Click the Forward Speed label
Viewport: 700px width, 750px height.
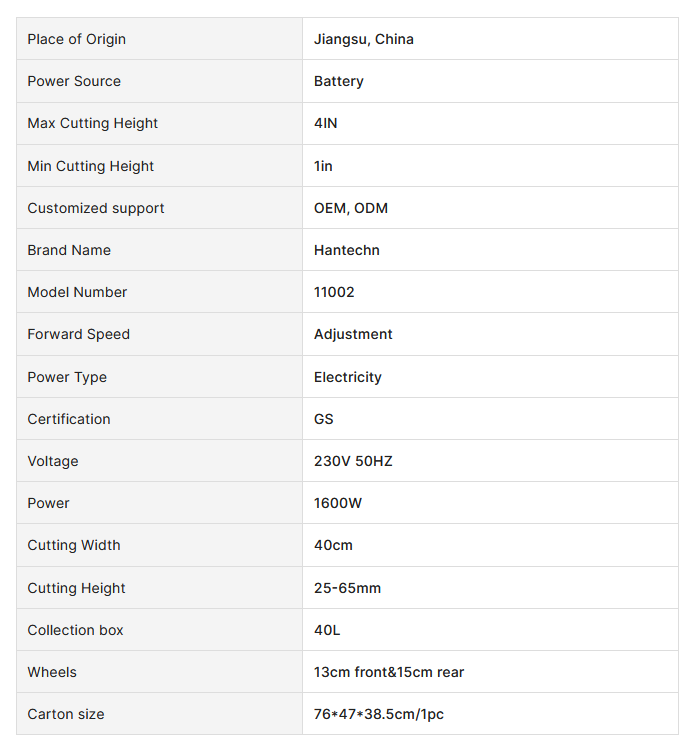79,334
